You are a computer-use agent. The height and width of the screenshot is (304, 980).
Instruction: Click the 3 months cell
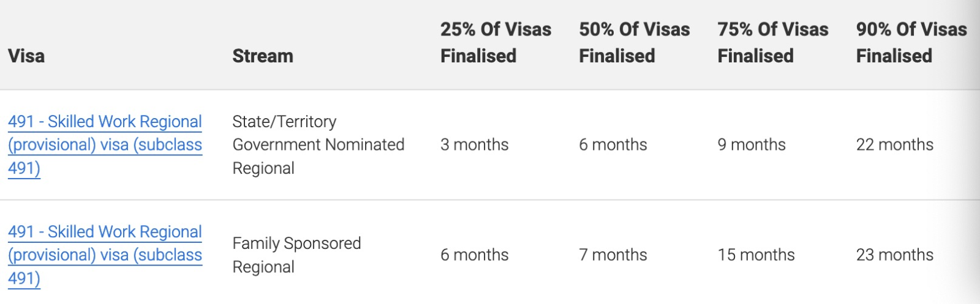(474, 145)
